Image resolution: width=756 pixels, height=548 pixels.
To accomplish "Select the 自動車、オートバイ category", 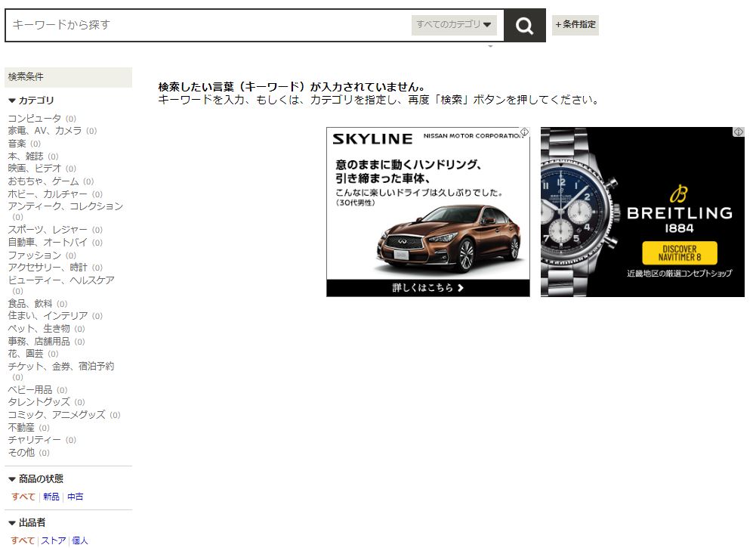I will pos(48,242).
